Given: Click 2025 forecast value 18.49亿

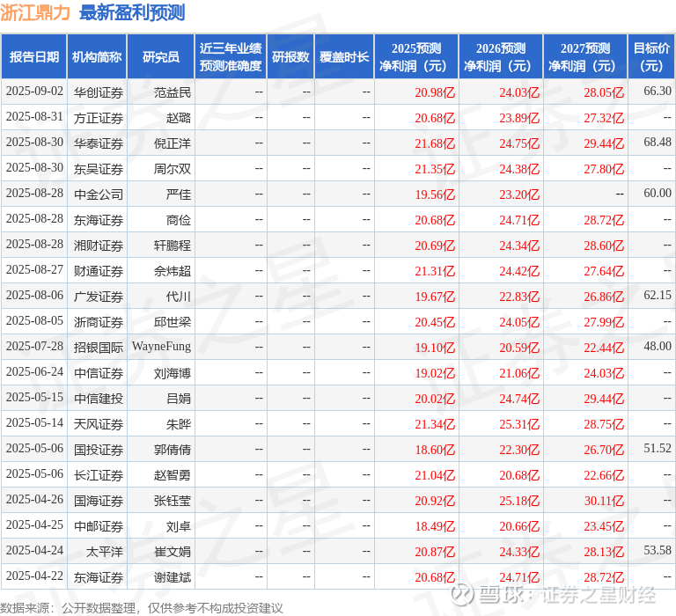Looking at the screenshot, I should click(435, 526).
